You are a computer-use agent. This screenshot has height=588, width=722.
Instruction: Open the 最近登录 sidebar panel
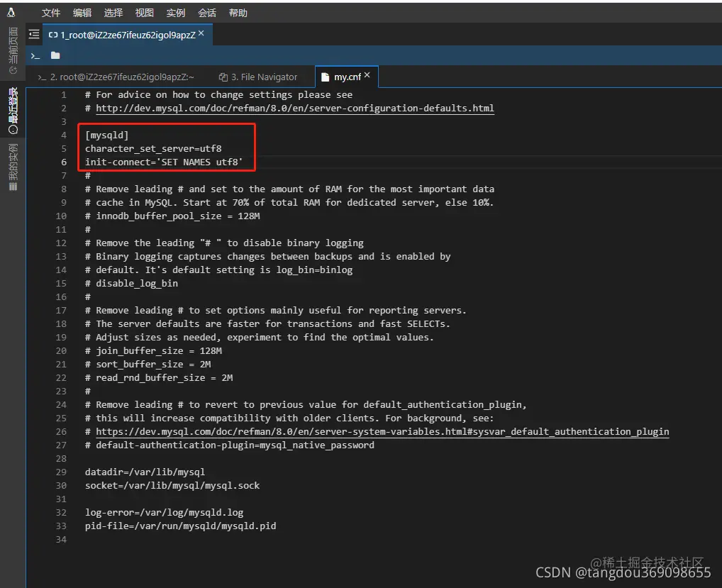click(13, 111)
